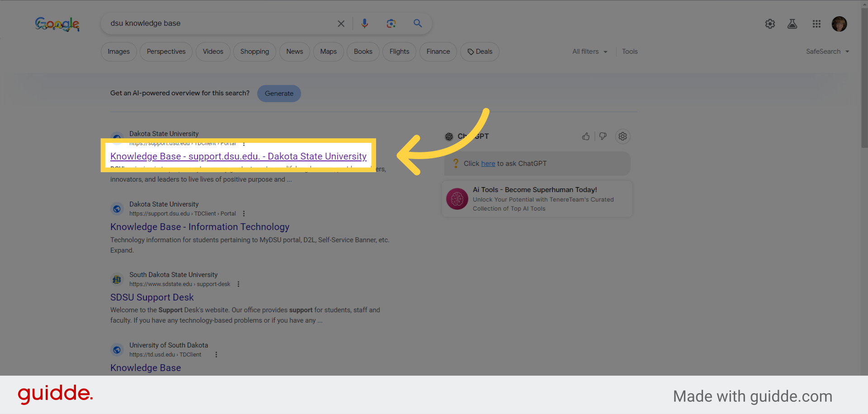Open Google Lens image search
This screenshot has width=868, height=414.
point(391,24)
